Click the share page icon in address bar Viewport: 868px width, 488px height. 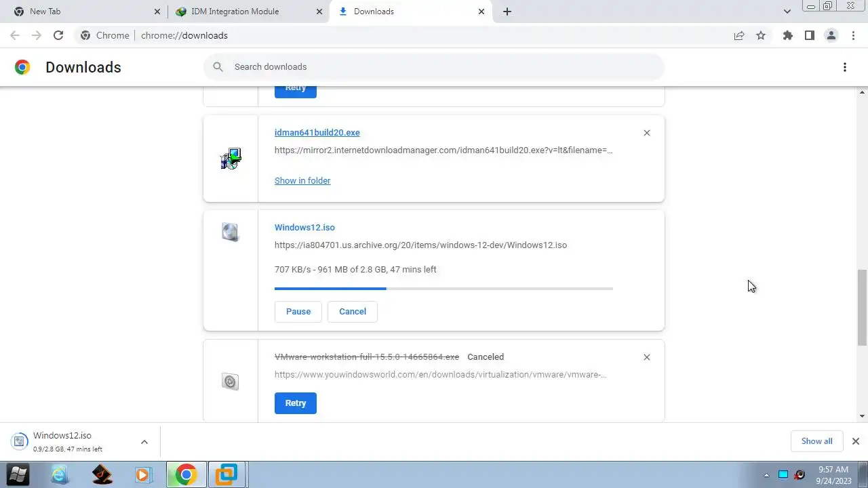(x=739, y=35)
